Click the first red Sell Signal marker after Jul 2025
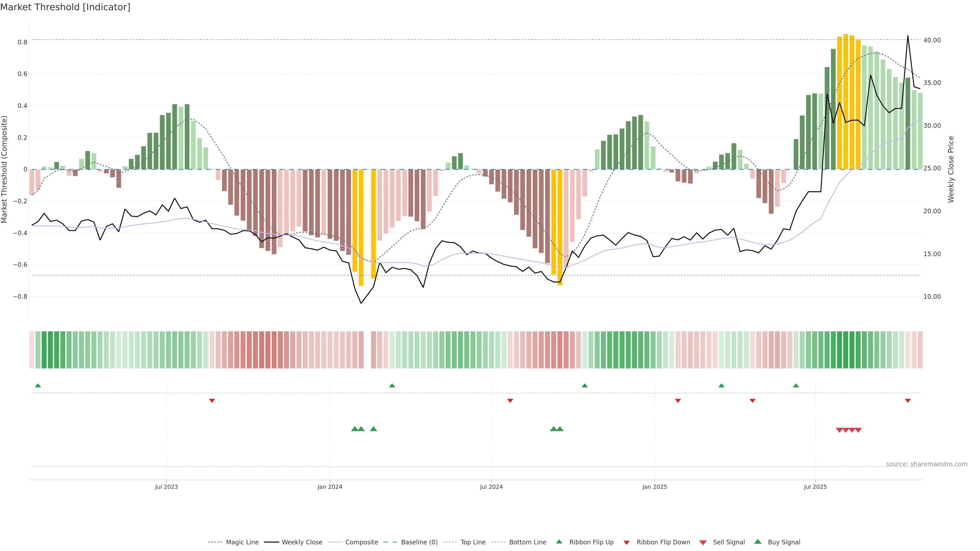 [839, 430]
